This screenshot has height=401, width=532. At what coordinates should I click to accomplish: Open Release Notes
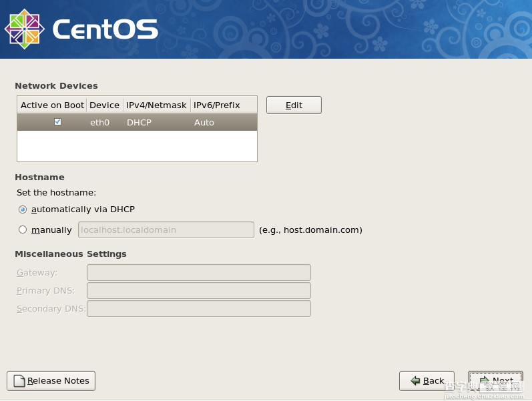click(51, 380)
